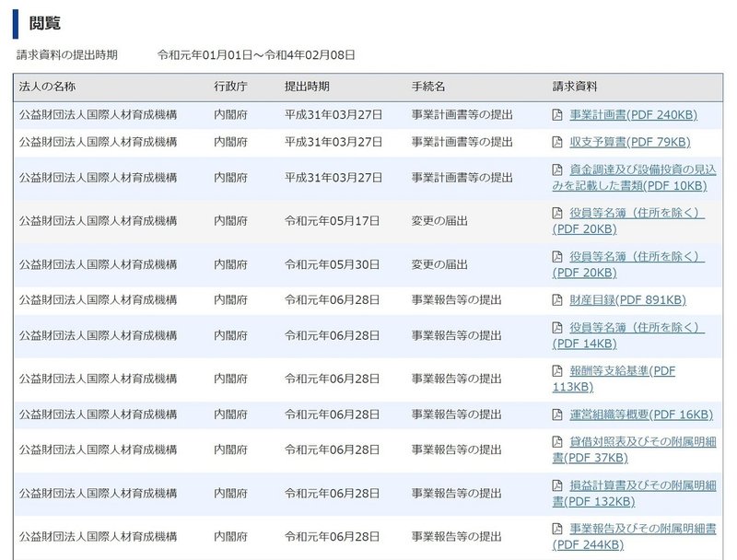Click 令和元年06月28日 in 報酬等支給基準 row
The height and width of the screenshot is (560, 737).
[x=332, y=379]
